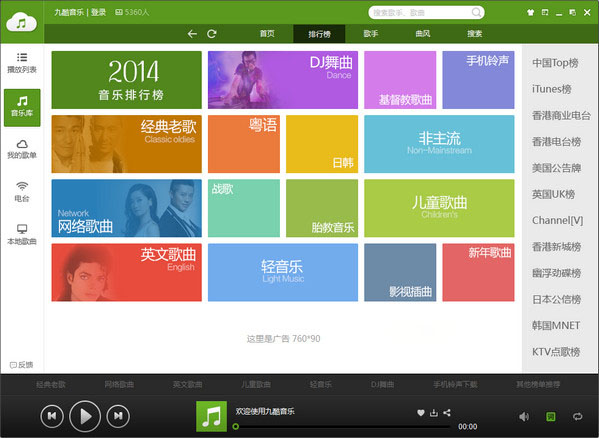The image size is (599, 438).
Task: Favorite the song with heart icon
Action: (x=421, y=412)
